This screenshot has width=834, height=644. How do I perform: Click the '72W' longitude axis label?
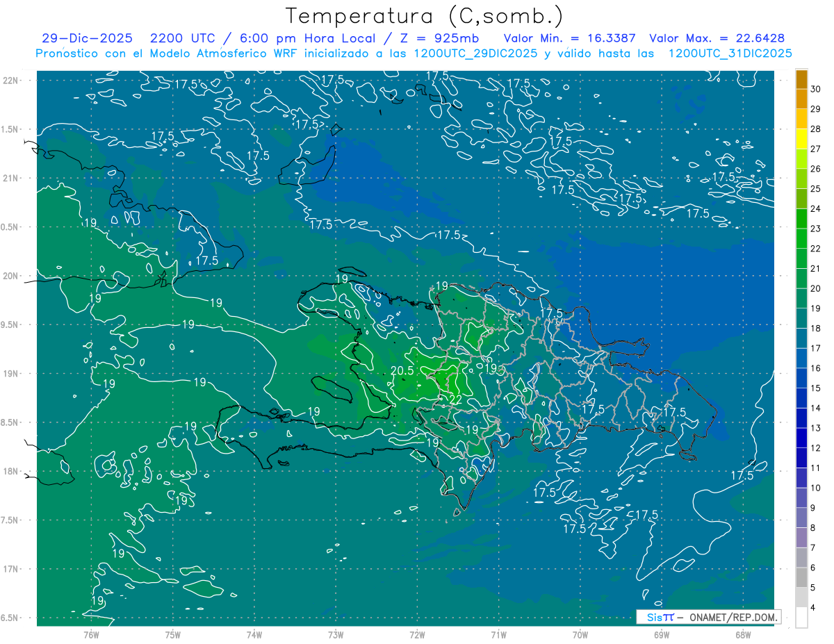[417, 634]
